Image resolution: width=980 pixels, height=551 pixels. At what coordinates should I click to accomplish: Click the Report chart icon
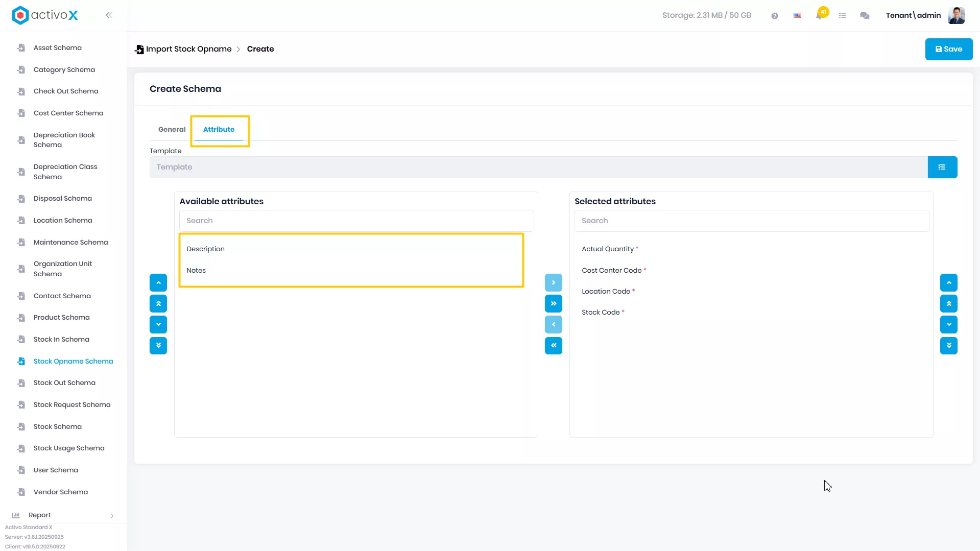pyautogui.click(x=16, y=515)
